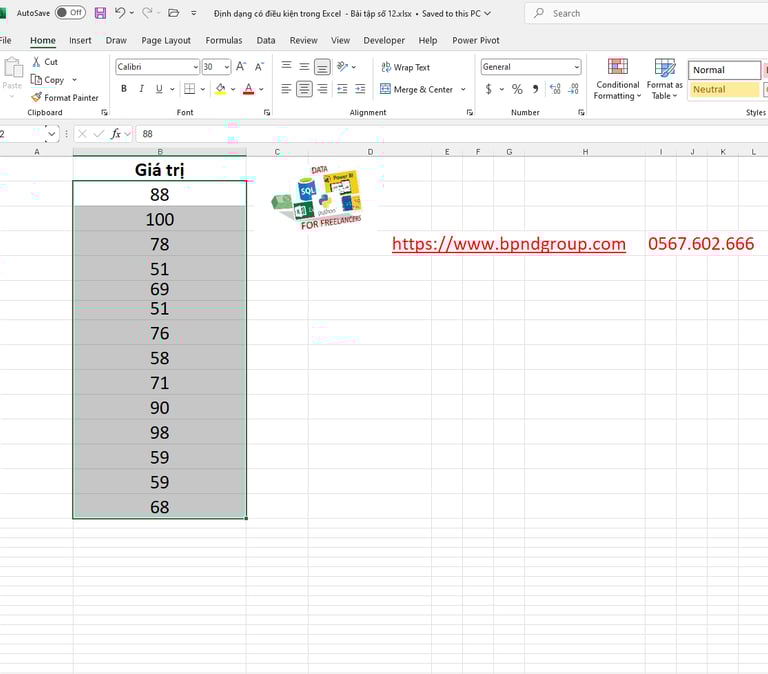
Task: Click the Comma Style icon
Action: [x=535, y=89]
